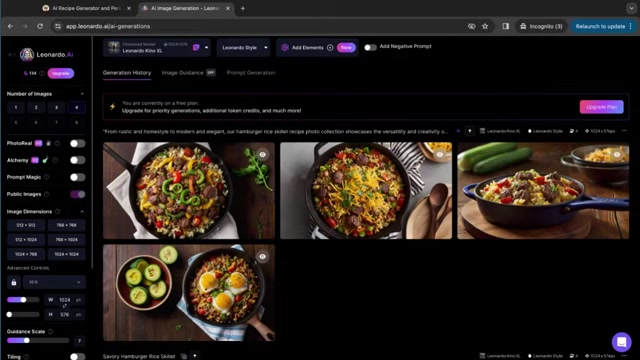The height and width of the screenshot is (360, 640).
Task: Click the eye icon on first skillet image
Action: (262, 154)
